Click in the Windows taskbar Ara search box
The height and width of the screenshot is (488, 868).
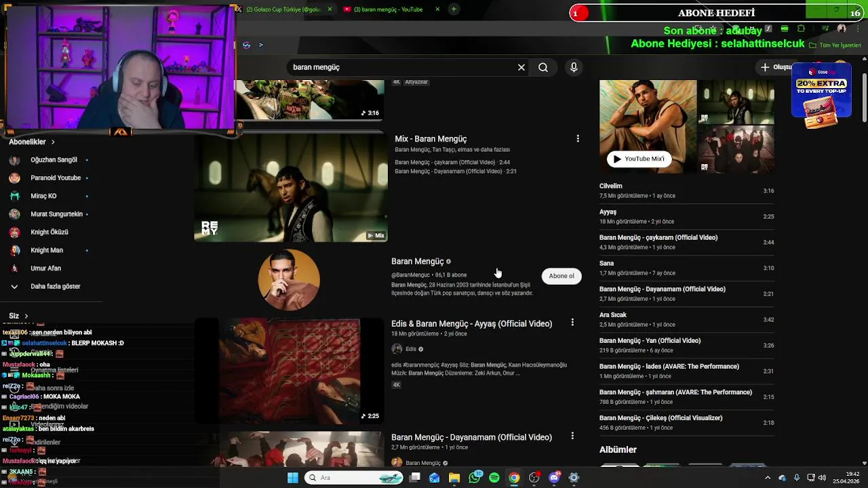pos(354,478)
